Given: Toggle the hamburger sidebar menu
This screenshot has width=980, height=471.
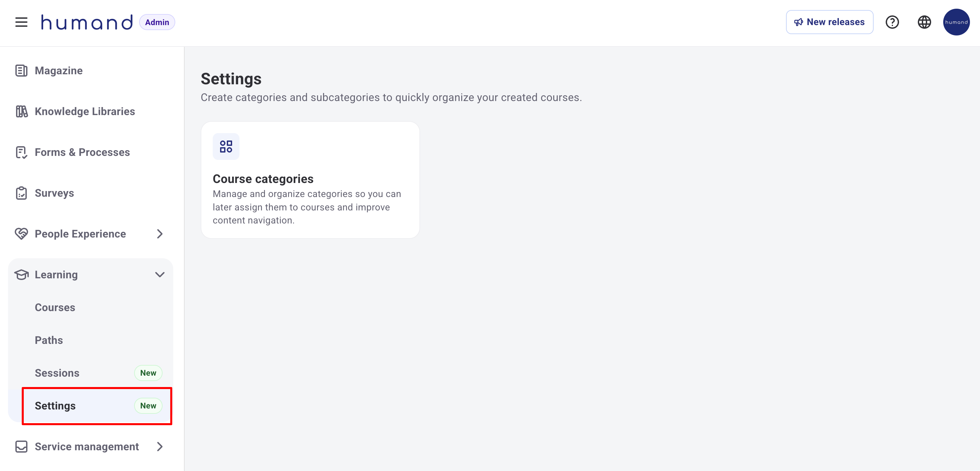Looking at the screenshot, I should tap(21, 22).
